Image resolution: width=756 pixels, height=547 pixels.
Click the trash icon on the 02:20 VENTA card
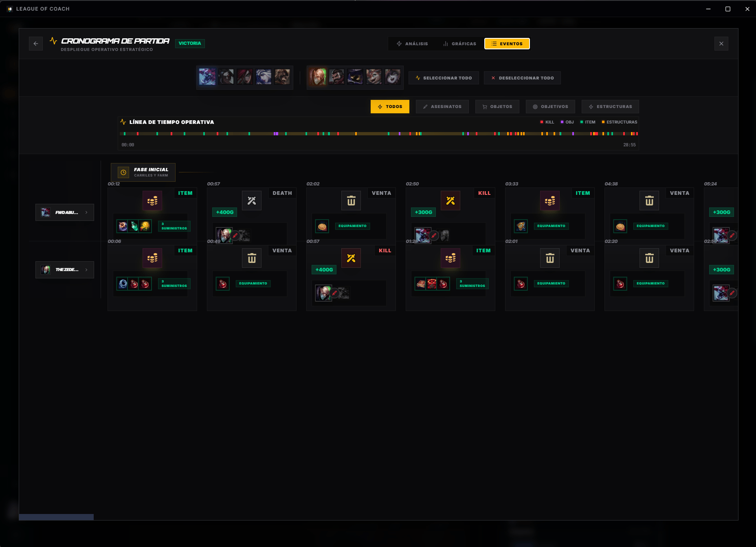(649, 258)
